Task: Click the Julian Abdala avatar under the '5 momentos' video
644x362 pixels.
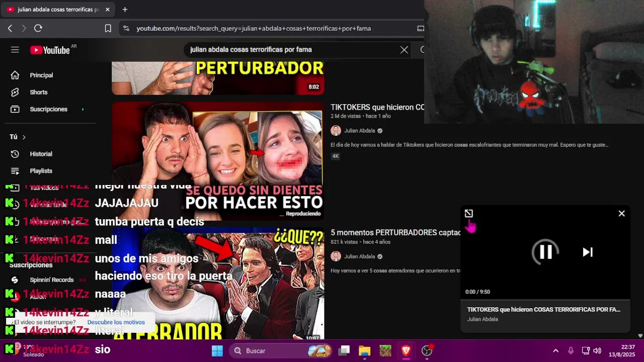Action: [x=336, y=256]
